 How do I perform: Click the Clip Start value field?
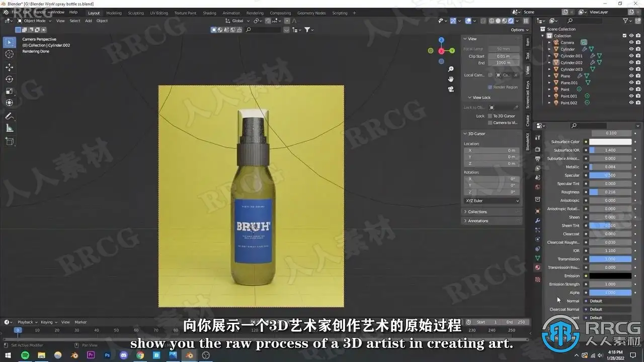tap(503, 56)
